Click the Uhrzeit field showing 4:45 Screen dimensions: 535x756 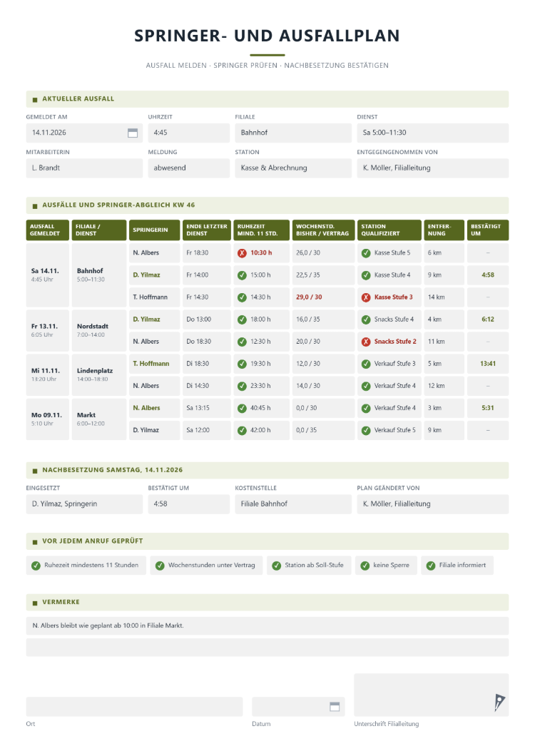[188, 133]
